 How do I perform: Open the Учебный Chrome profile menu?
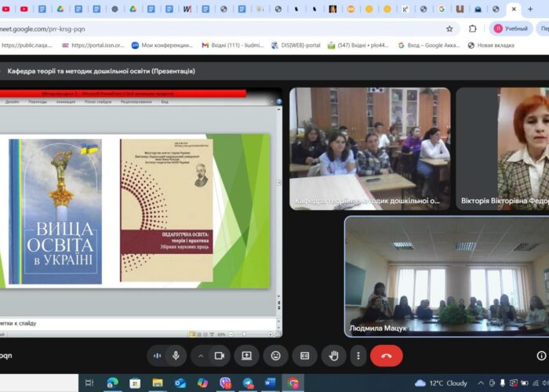pyautogui.click(x=511, y=28)
